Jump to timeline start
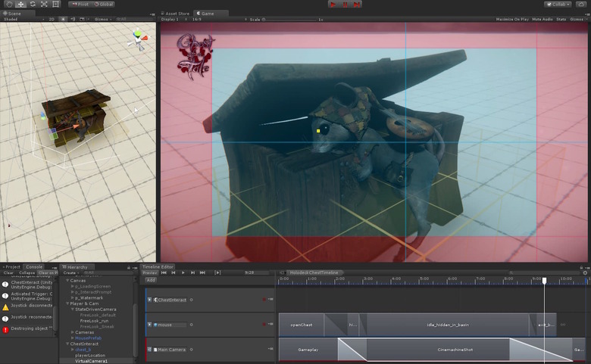 click(164, 272)
